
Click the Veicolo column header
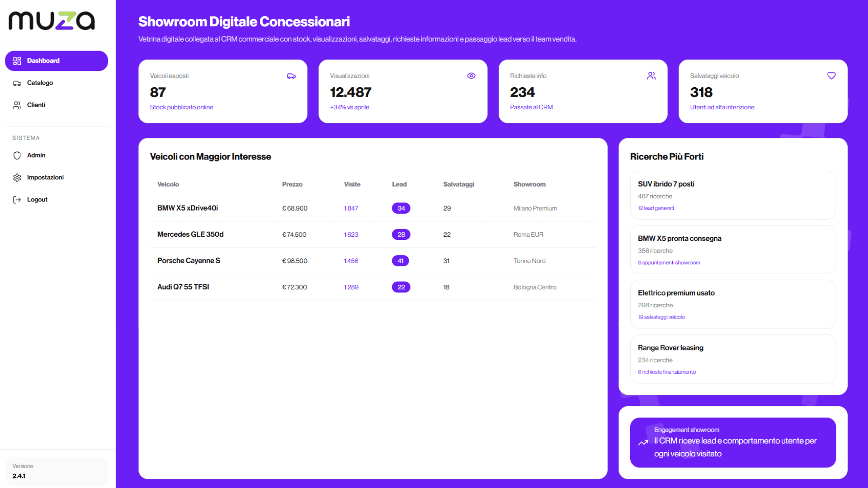[x=168, y=184]
